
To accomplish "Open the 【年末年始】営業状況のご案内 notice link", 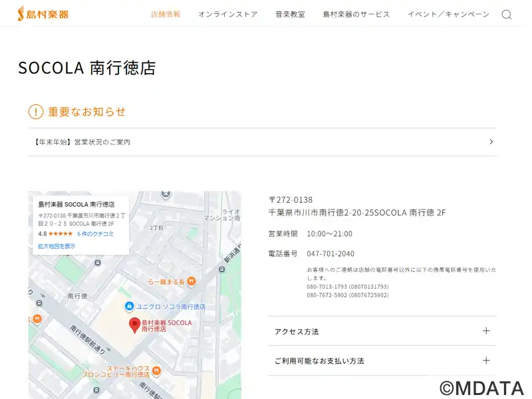I will [262, 142].
